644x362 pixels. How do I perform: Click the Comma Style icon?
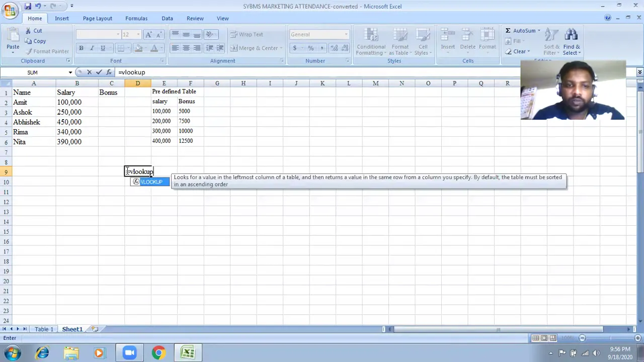[x=322, y=48]
